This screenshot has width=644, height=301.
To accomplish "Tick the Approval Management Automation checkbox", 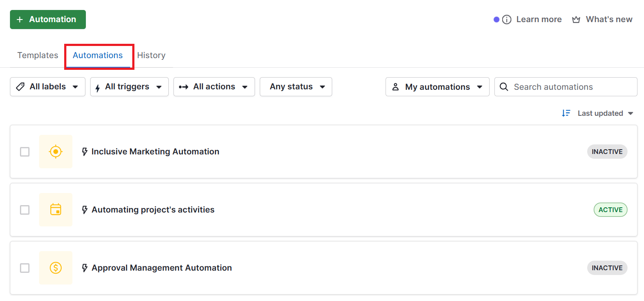I will point(25,268).
